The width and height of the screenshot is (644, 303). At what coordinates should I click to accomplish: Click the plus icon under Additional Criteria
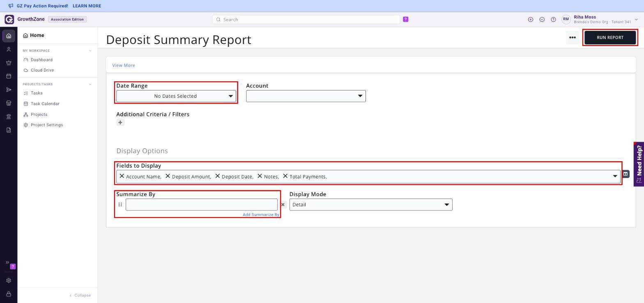120,123
